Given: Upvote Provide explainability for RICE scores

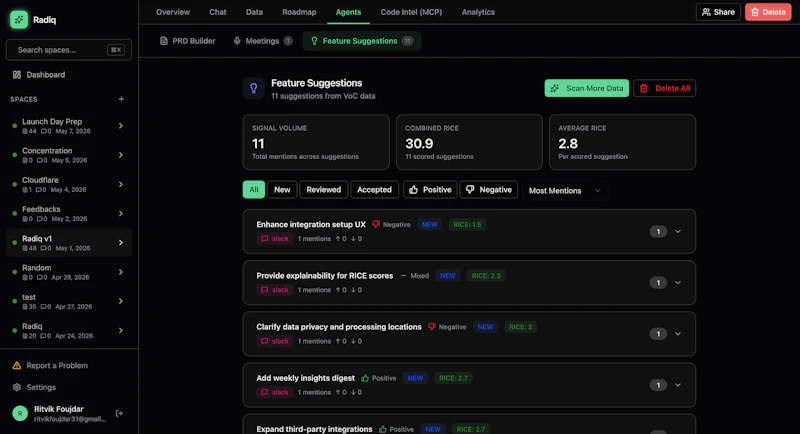Looking at the screenshot, I should [338, 290].
